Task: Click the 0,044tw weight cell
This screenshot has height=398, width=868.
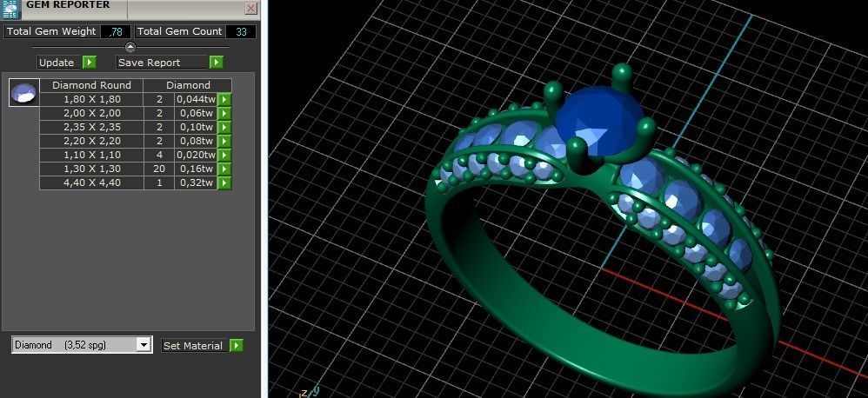Action: (196, 99)
